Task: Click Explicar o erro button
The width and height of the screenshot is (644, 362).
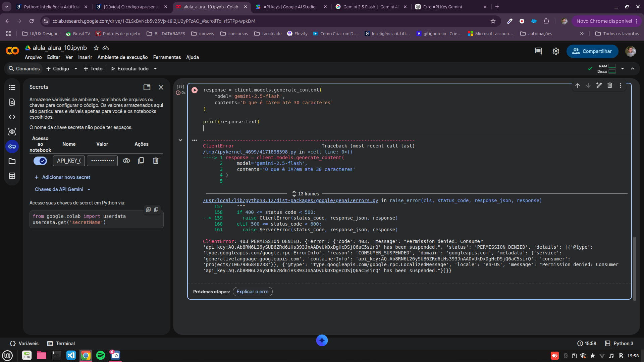Action: click(x=253, y=292)
